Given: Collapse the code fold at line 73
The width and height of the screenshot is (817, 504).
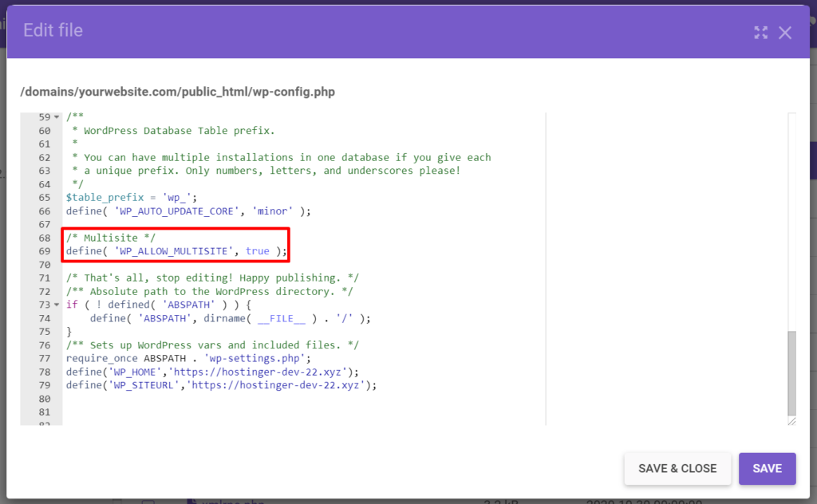Looking at the screenshot, I should 57,305.
